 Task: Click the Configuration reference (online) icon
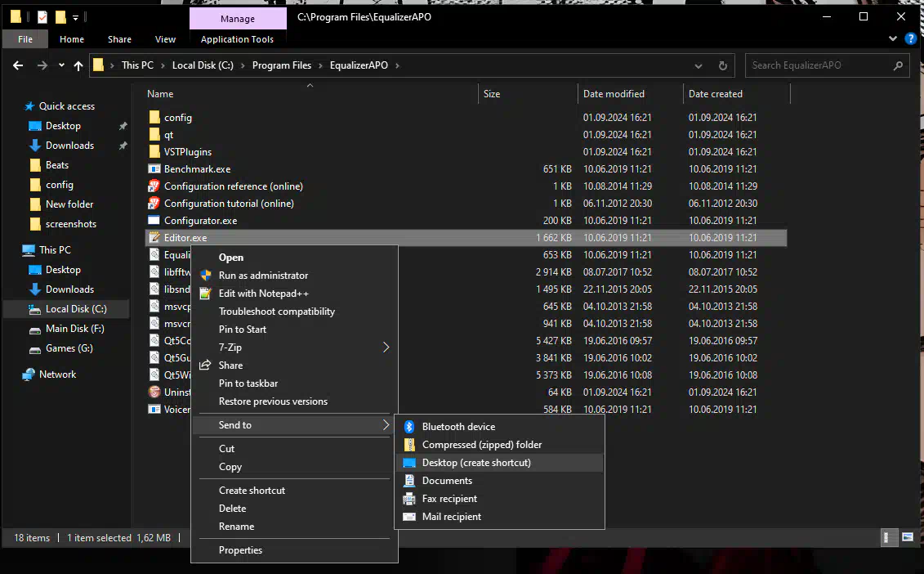click(154, 186)
